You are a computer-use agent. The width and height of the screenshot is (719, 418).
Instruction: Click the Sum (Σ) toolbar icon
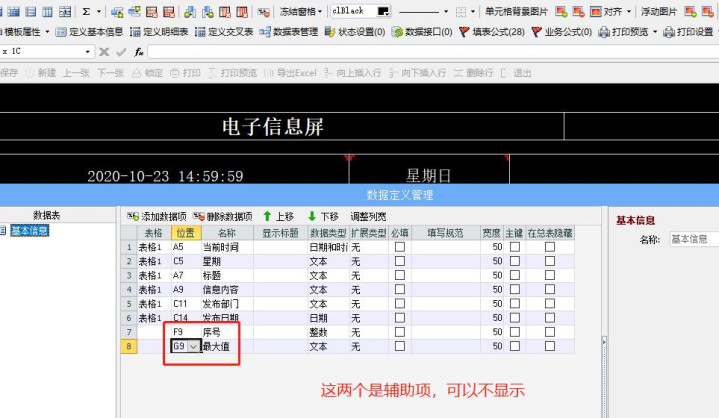86,11
